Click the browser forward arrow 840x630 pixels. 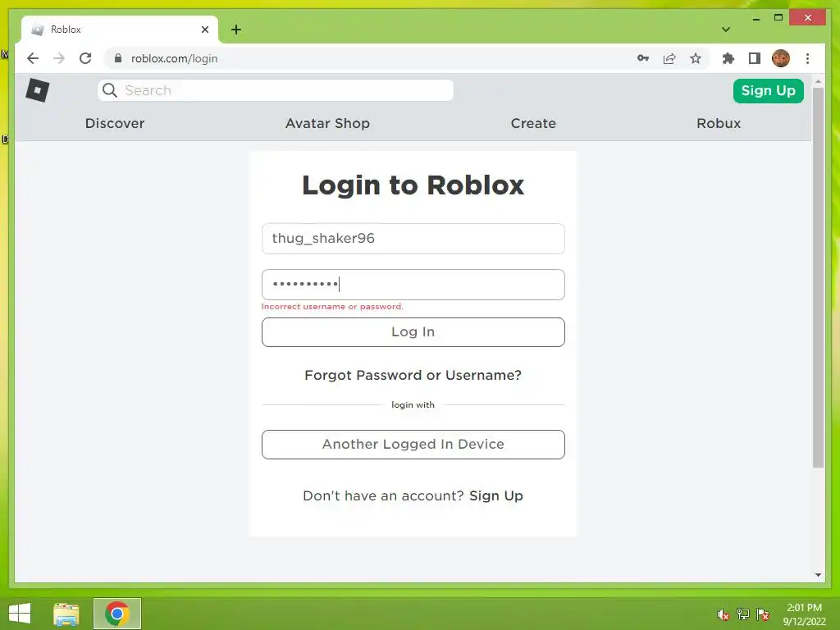pos(59,58)
